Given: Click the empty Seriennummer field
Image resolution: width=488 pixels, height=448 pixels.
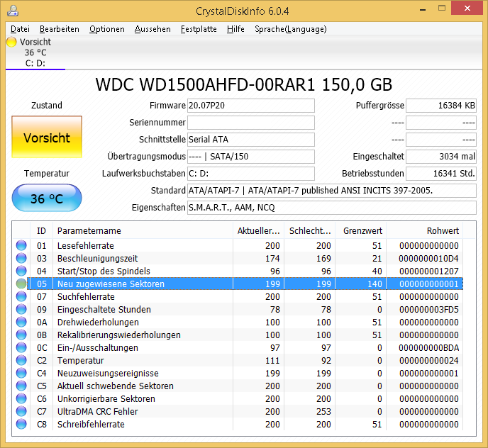Looking at the screenshot, I should (x=251, y=123).
